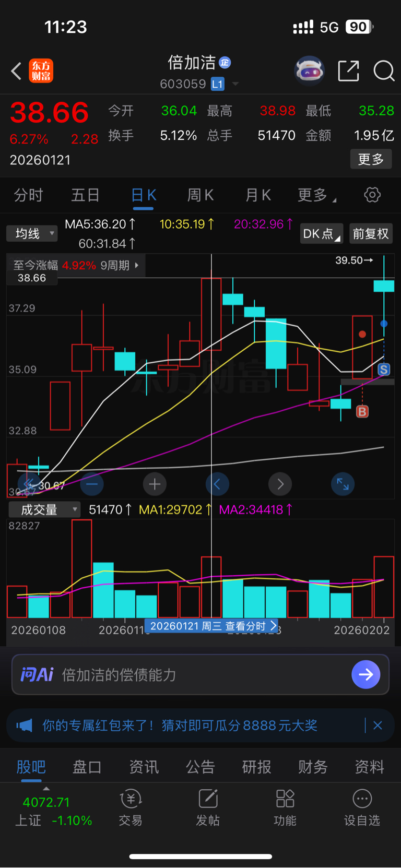Open the DK点 dropdown
The height and width of the screenshot is (868, 401).
click(322, 234)
